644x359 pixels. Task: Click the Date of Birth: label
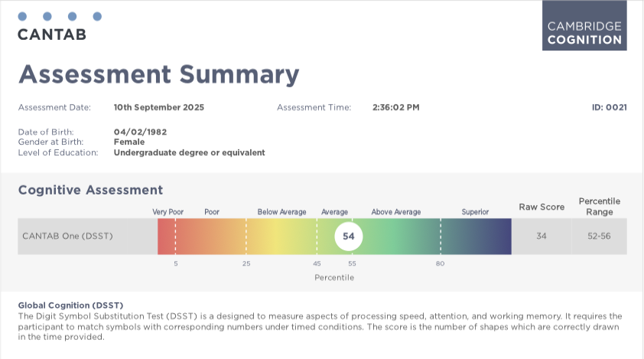46,132
